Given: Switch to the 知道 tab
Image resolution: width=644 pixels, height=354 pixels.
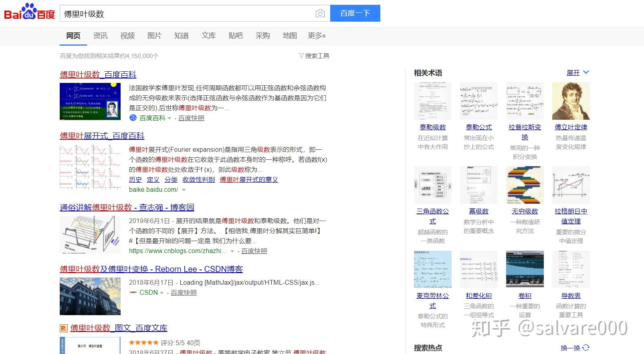Looking at the screenshot, I should coord(182,36).
